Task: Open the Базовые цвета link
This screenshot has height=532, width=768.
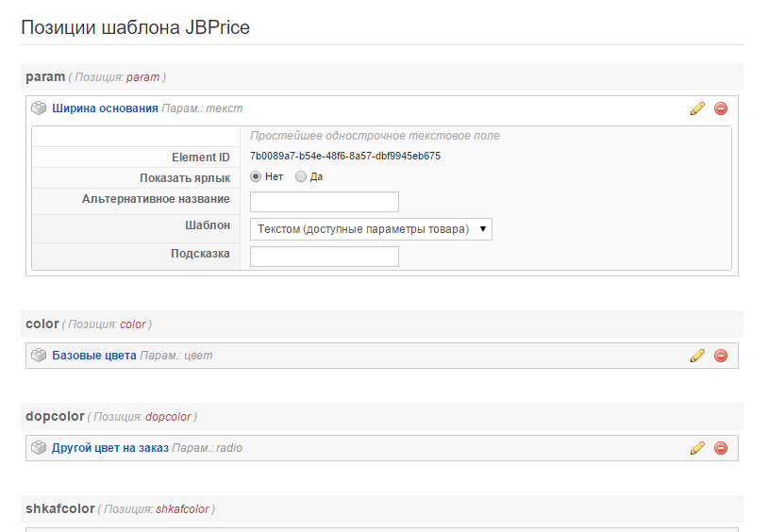Action: pos(94,356)
